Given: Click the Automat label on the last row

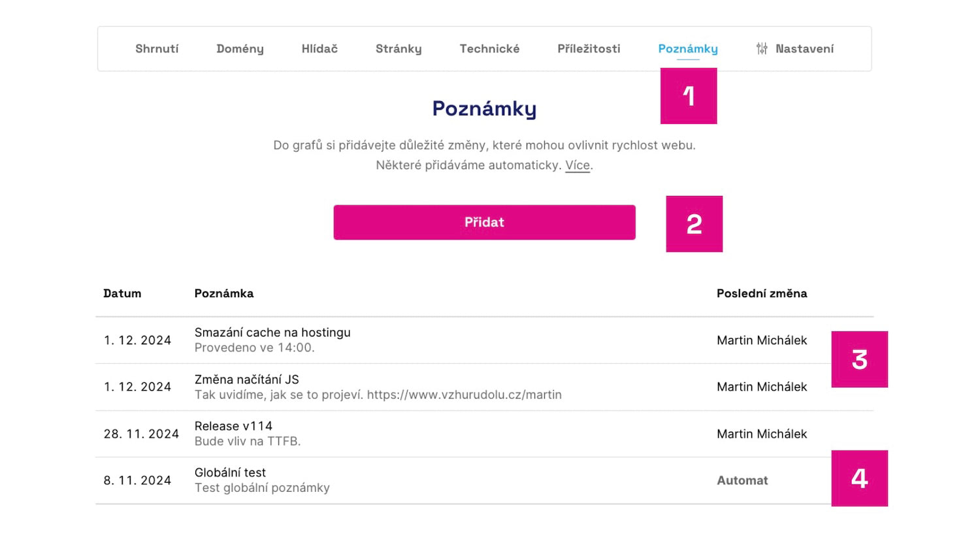Looking at the screenshot, I should (x=742, y=480).
